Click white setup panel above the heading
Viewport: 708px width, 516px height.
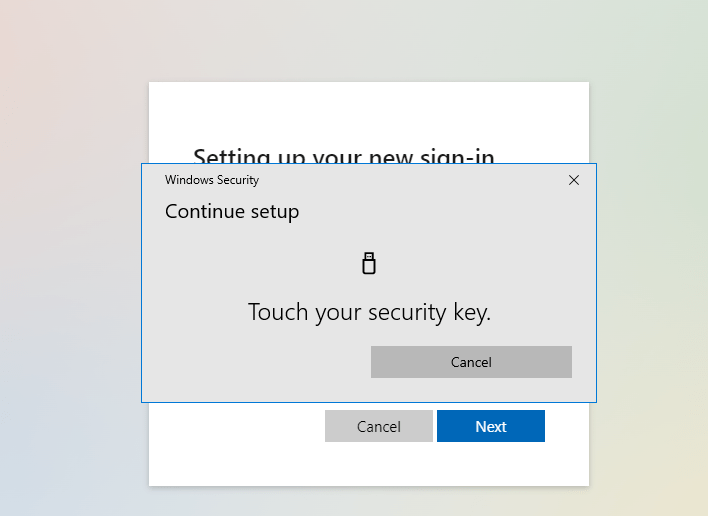pos(368,112)
